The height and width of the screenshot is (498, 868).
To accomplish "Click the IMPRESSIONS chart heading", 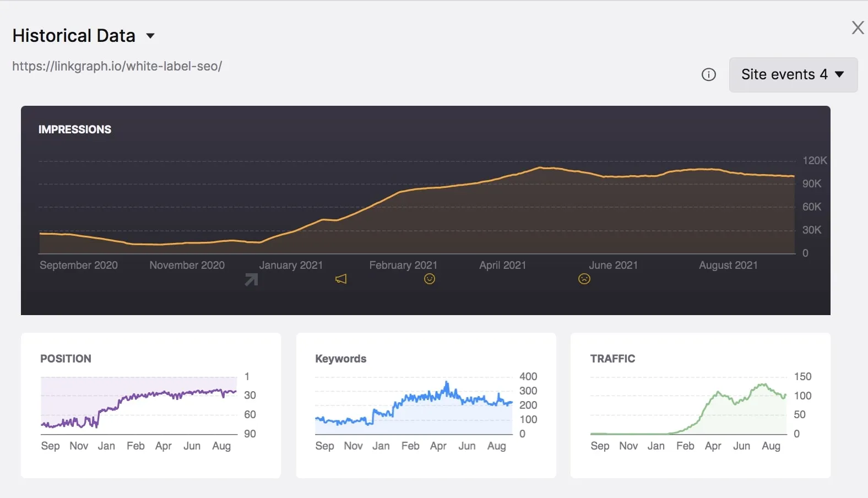I will pos(75,129).
